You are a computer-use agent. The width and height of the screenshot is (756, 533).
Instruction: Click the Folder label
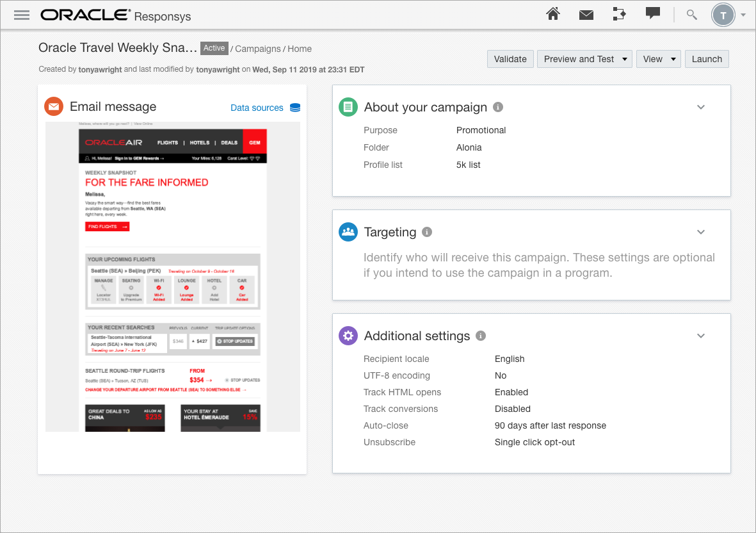(x=376, y=147)
